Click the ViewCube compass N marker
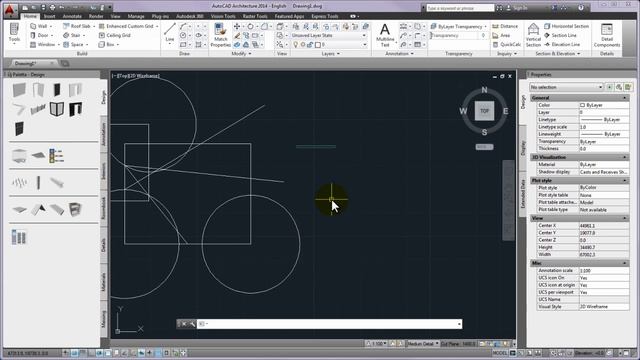 coord(484,90)
